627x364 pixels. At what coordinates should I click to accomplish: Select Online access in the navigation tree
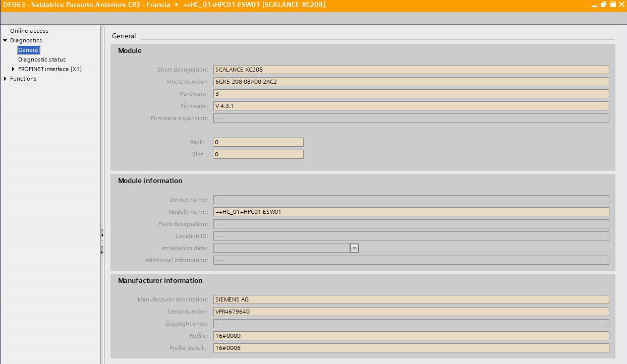[x=29, y=31]
